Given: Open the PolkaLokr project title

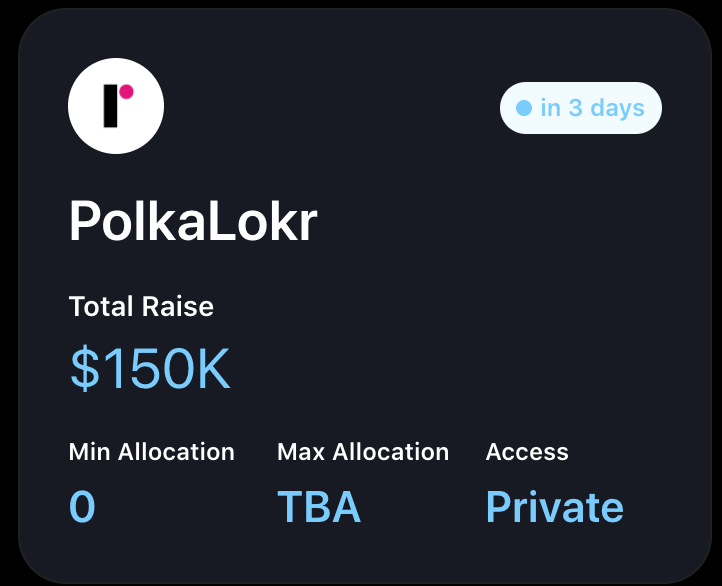Looking at the screenshot, I should coord(193,221).
